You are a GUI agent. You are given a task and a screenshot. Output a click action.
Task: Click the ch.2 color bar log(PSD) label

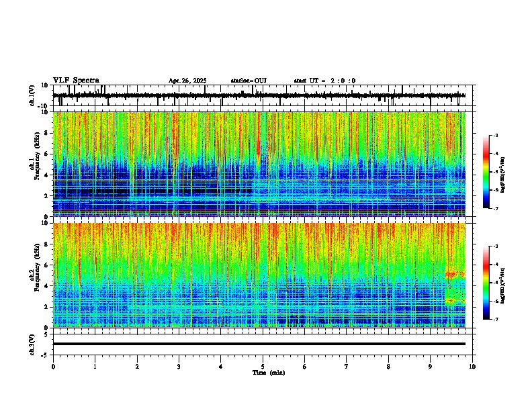click(503, 285)
